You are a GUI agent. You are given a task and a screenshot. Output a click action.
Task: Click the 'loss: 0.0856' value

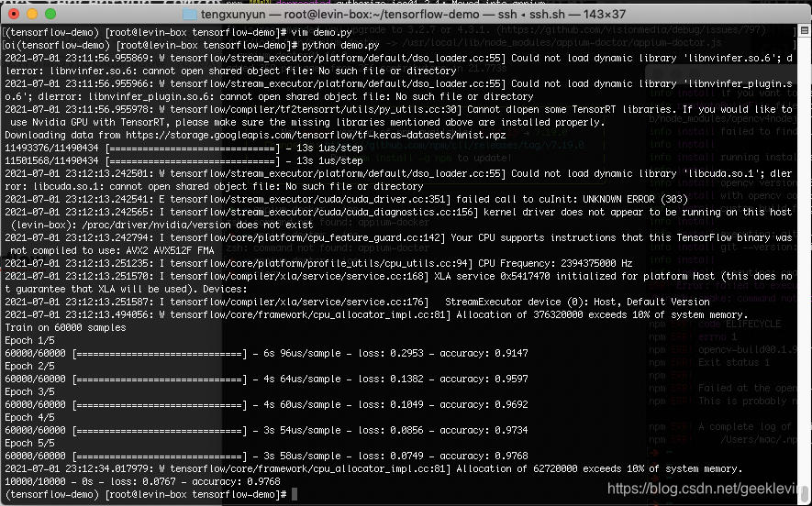click(391, 430)
